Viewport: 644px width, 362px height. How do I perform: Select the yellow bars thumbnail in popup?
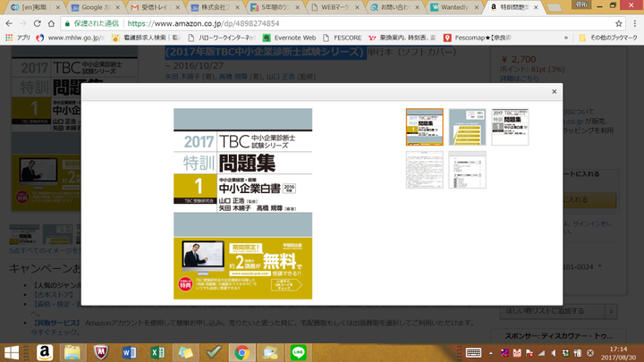[x=468, y=127]
